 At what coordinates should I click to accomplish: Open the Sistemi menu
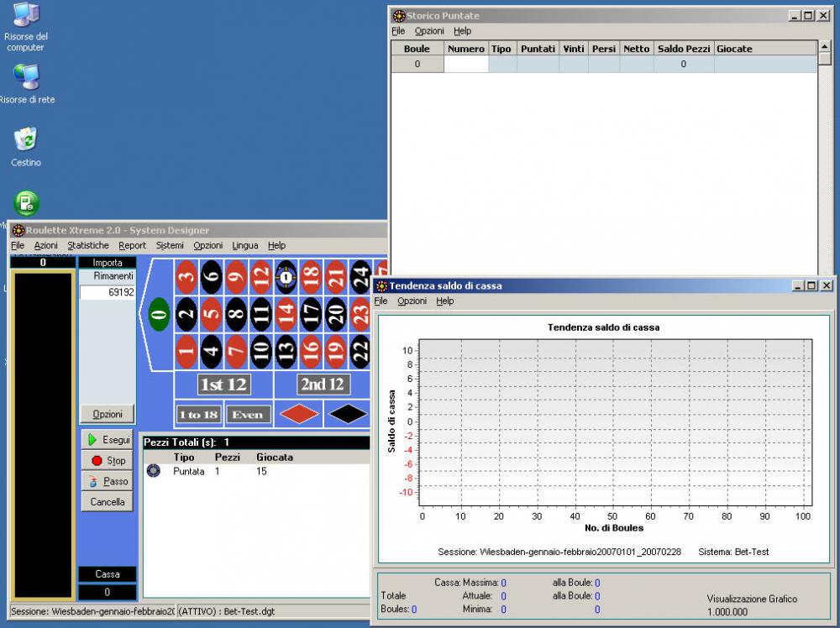click(x=170, y=245)
